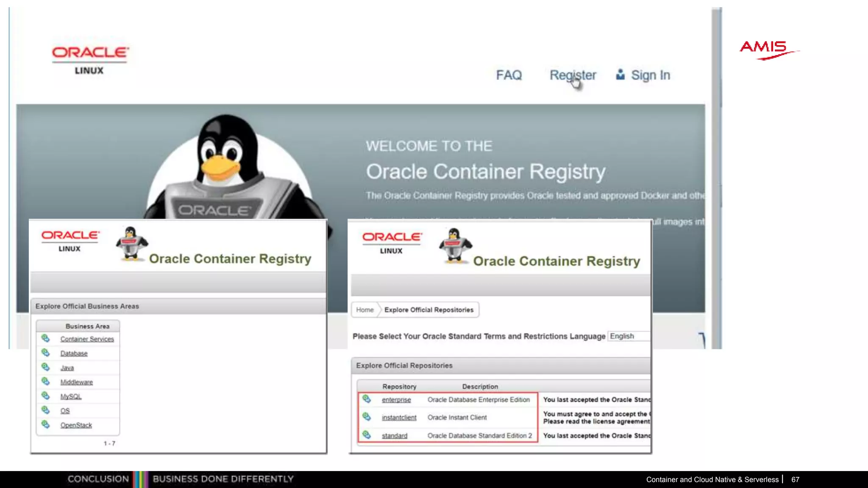The image size is (868, 488).
Task: Open the Java business area
Action: pyautogui.click(x=67, y=368)
